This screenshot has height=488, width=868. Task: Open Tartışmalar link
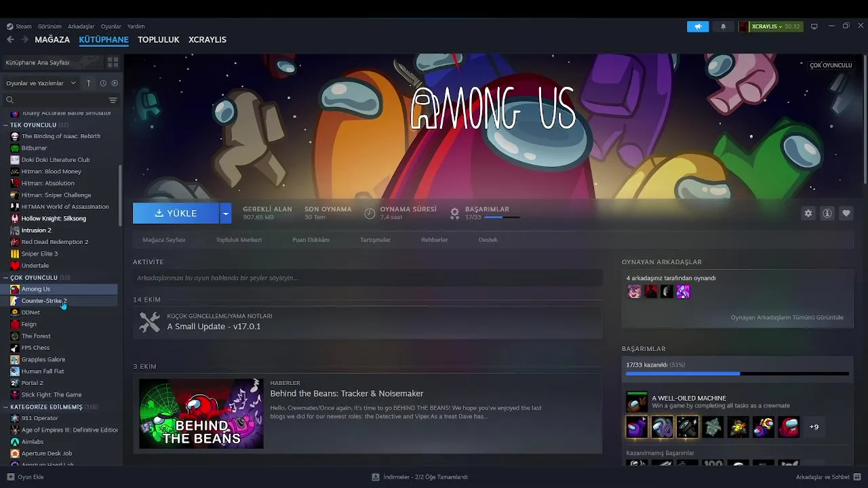click(x=375, y=240)
